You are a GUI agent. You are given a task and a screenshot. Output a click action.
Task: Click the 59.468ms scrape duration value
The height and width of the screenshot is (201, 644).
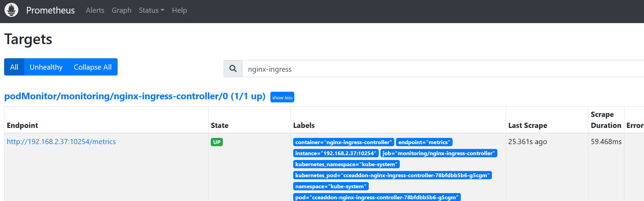(x=606, y=142)
